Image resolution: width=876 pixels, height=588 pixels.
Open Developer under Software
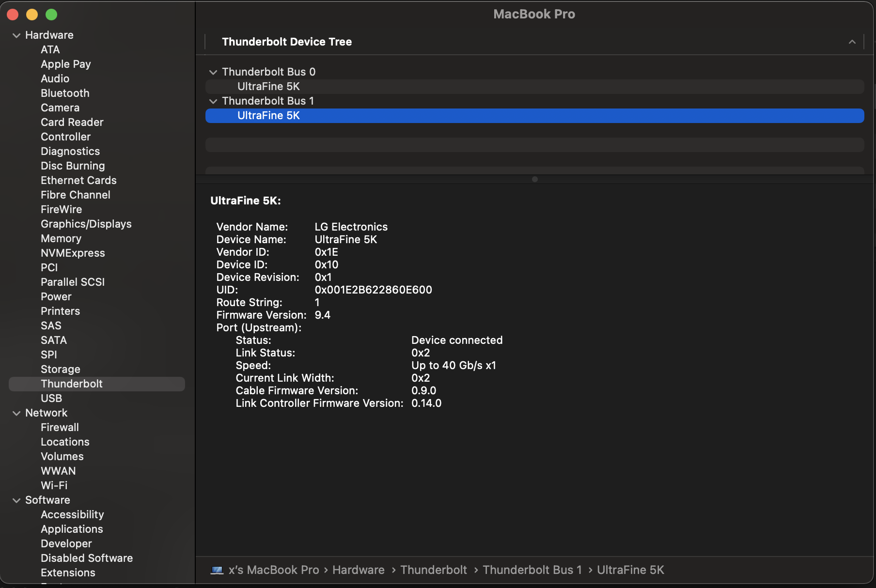click(x=66, y=544)
